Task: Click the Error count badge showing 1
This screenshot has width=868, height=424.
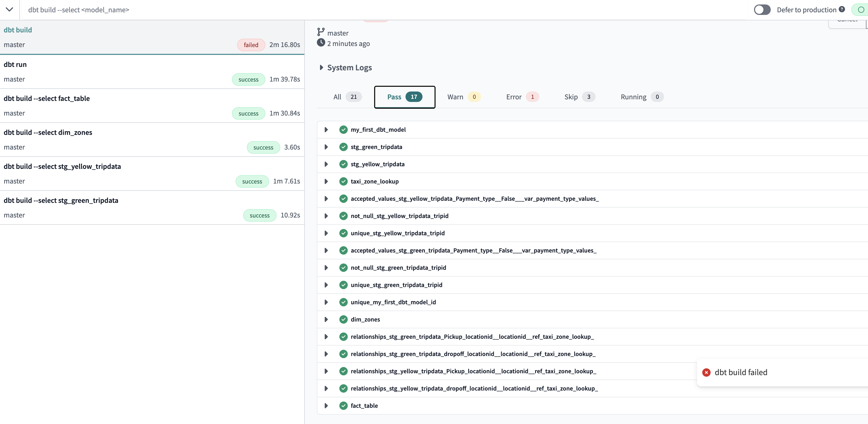Action: pyautogui.click(x=532, y=97)
